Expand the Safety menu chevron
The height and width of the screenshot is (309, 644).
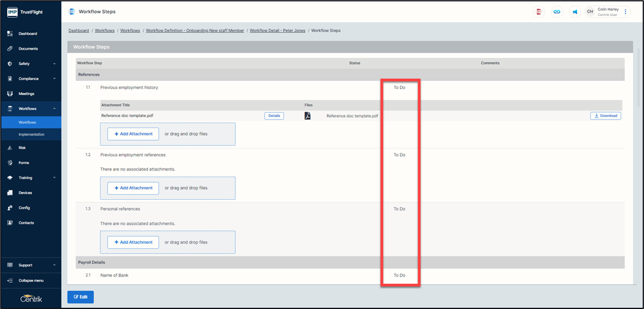tap(55, 64)
